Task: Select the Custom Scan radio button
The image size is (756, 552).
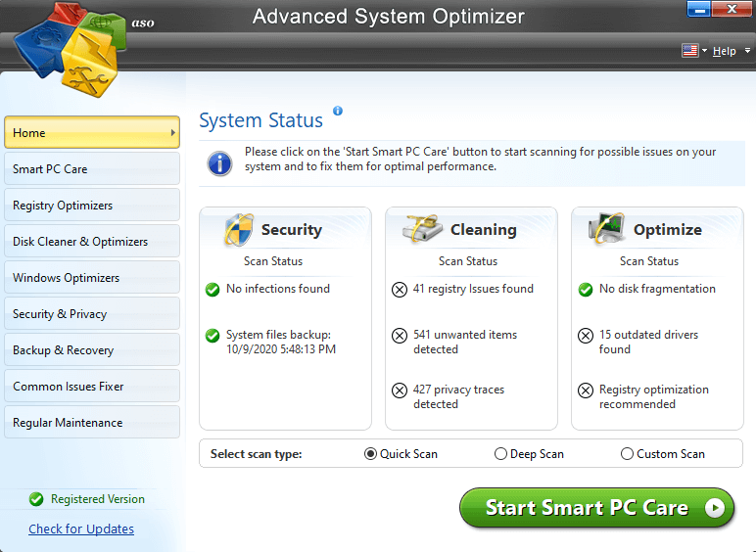Action: click(x=627, y=454)
